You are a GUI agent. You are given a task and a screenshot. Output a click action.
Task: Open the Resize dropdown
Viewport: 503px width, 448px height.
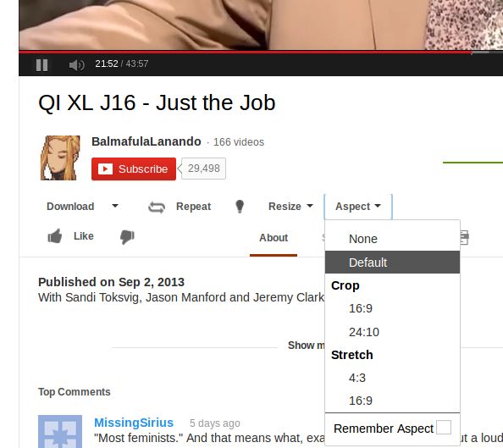click(290, 207)
